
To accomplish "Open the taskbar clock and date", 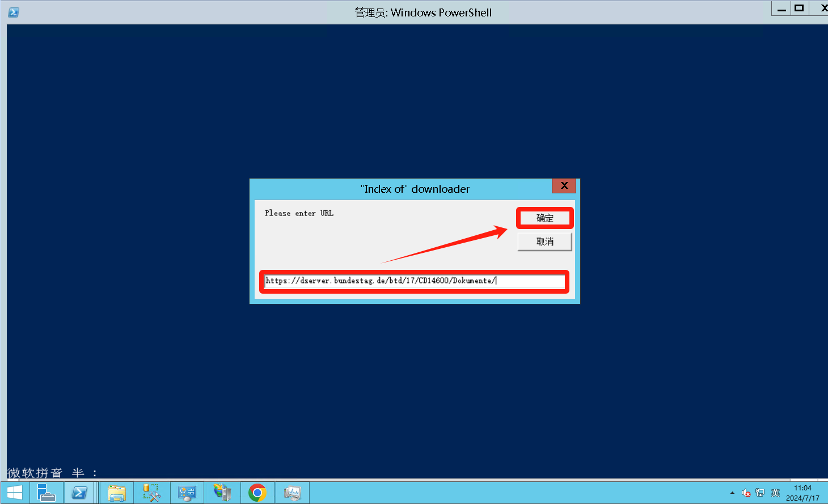I will point(802,493).
